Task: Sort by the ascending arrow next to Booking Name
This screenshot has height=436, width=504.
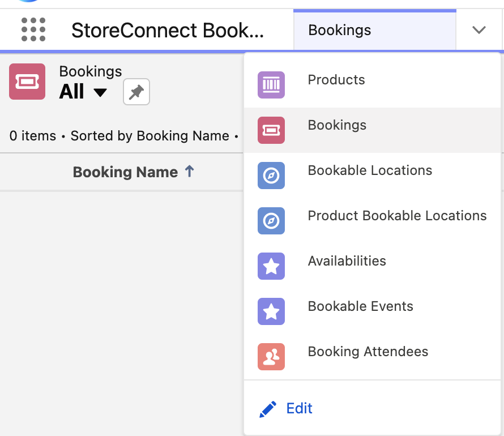Action: (x=189, y=171)
